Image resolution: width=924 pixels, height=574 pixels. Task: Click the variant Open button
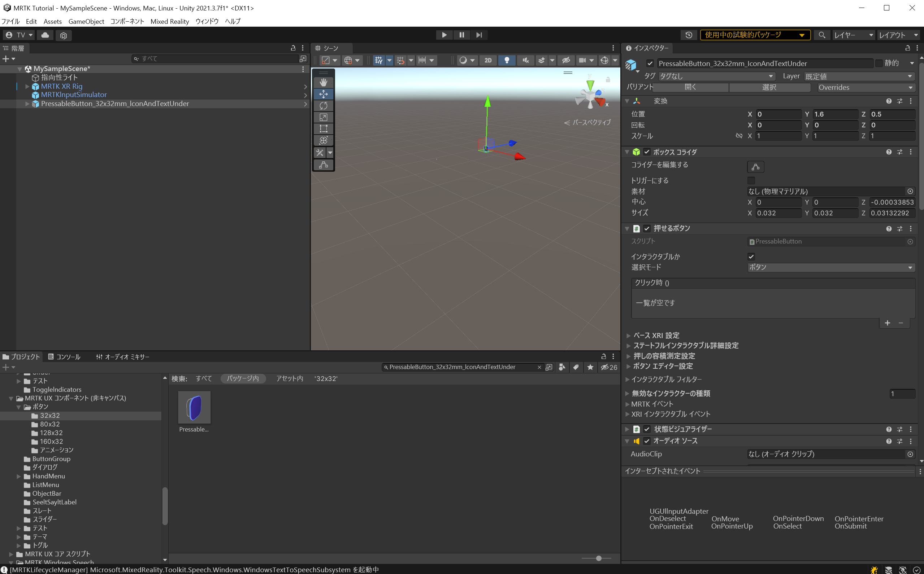point(690,87)
